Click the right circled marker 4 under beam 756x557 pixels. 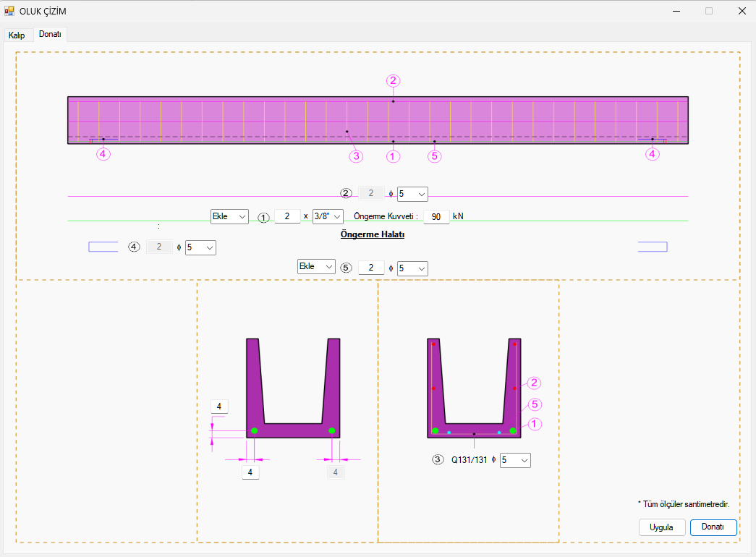click(653, 153)
